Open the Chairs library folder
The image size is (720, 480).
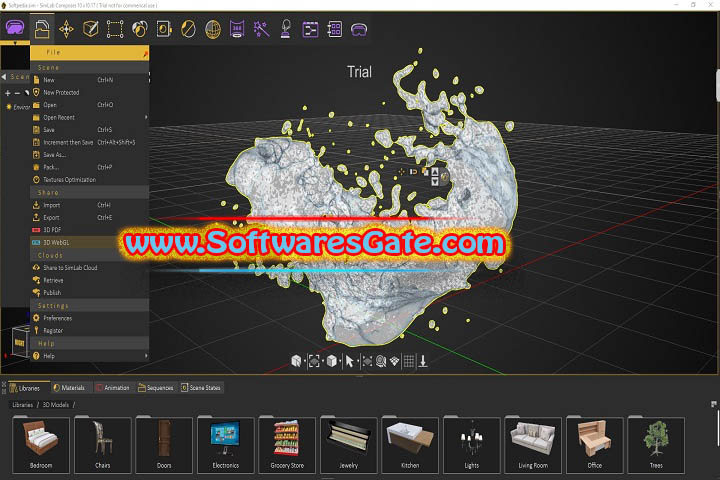click(102, 445)
